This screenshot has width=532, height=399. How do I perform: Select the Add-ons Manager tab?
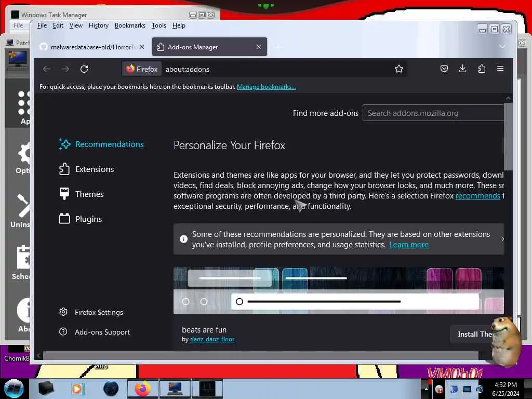tap(209, 47)
